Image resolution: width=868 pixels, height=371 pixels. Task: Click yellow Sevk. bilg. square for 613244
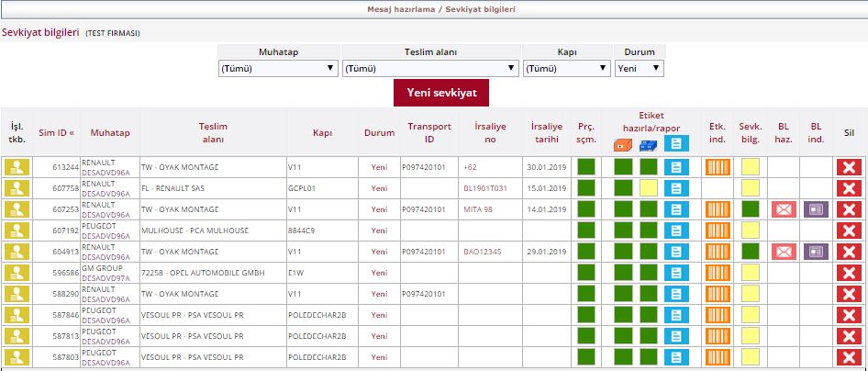click(x=751, y=167)
